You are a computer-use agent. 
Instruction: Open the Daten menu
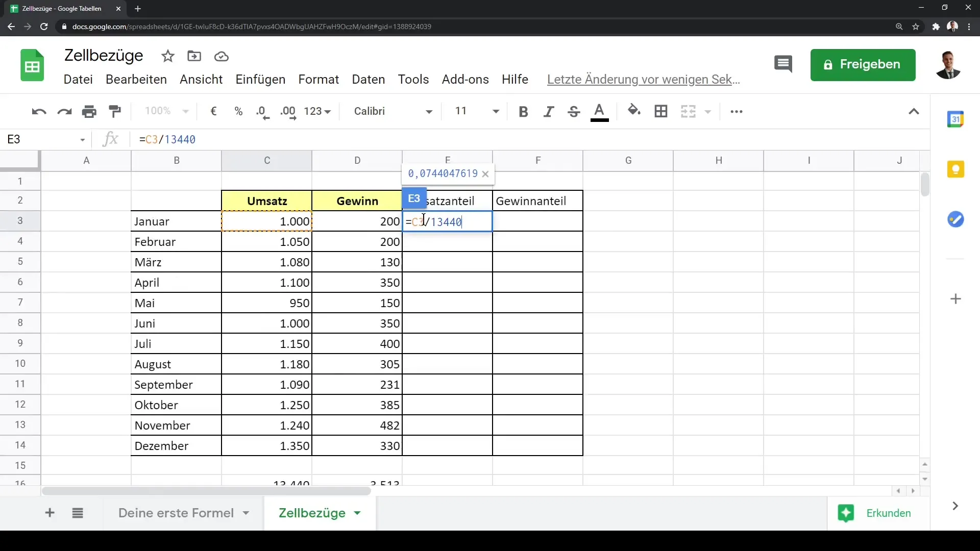coord(369,80)
